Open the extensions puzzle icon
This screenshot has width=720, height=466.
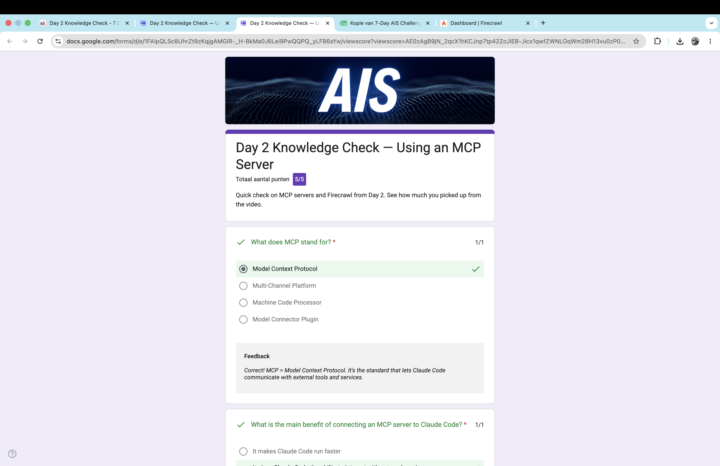tap(657, 41)
